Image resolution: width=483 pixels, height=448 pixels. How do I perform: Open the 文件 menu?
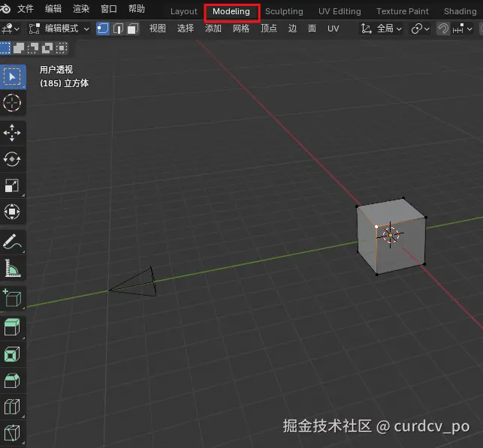pos(26,8)
